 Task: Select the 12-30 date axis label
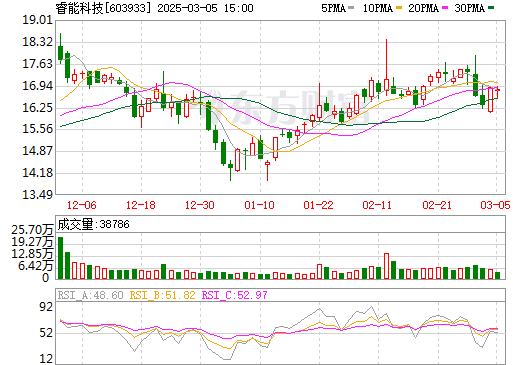pos(200,205)
